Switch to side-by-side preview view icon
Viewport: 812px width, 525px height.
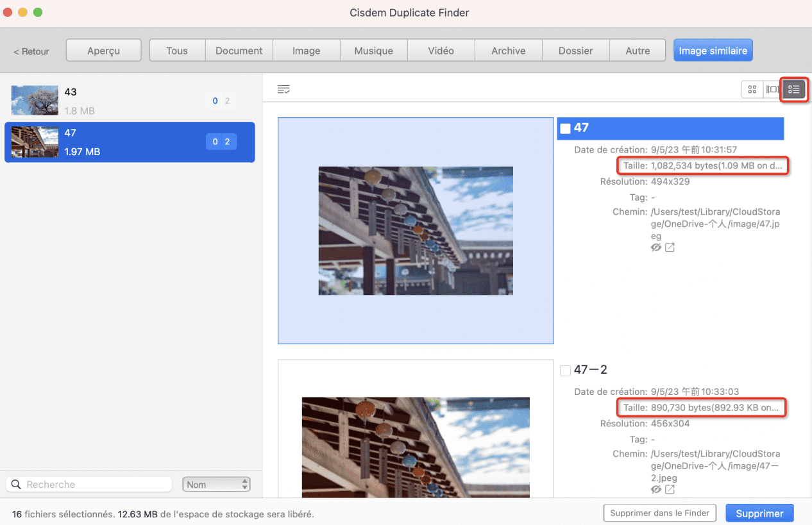(772, 90)
